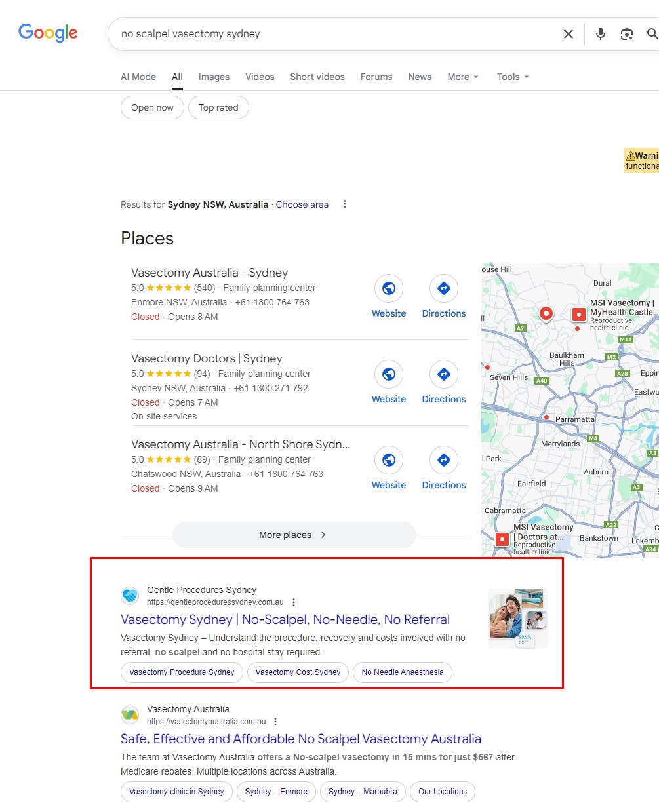The image size is (659, 812).
Task: Toggle the Open now filter
Action: coord(152,107)
